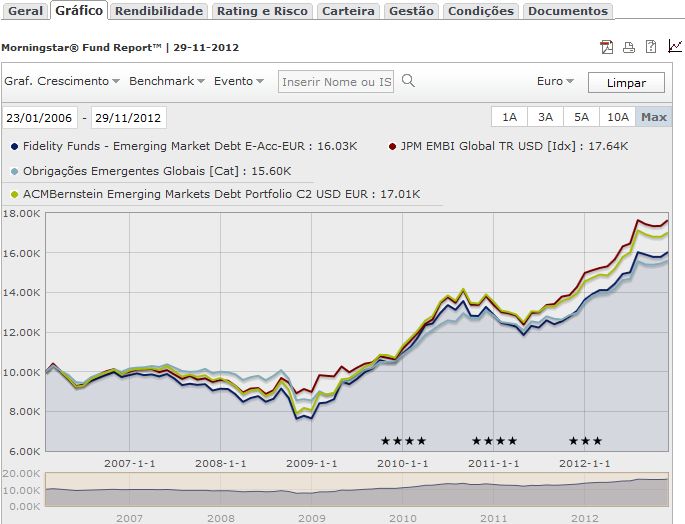This screenshot has width=685, height=524.
Task: Click the green ACMBernstein legend dot
Action: click(14, 194)
